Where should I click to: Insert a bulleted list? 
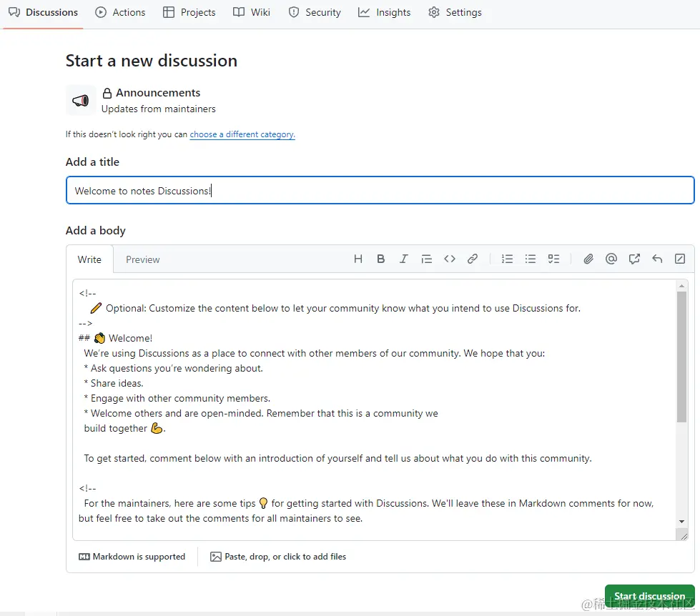pos(531,259)
